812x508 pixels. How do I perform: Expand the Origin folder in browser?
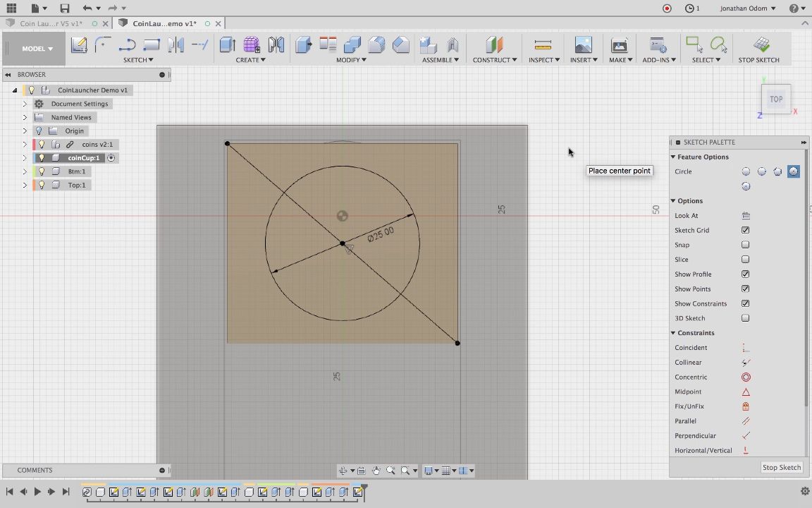[x=25, y=131]
